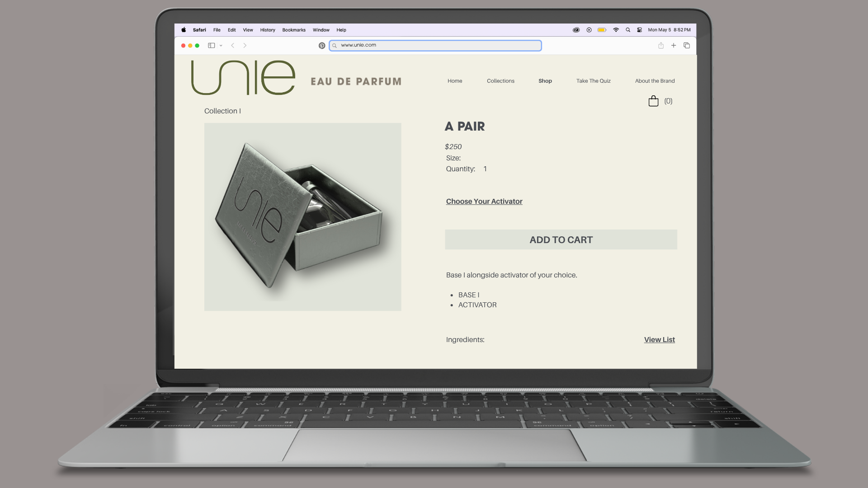This screenshot has height=488, width=868.
Task: Click the play circle menu bar icon
Action: (589, 30)
